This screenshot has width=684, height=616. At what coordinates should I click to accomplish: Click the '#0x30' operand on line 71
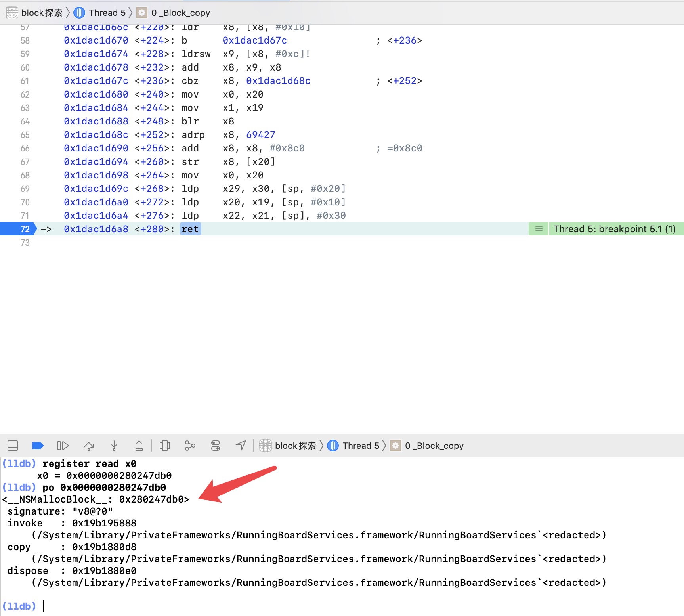(x=331, y=216)
